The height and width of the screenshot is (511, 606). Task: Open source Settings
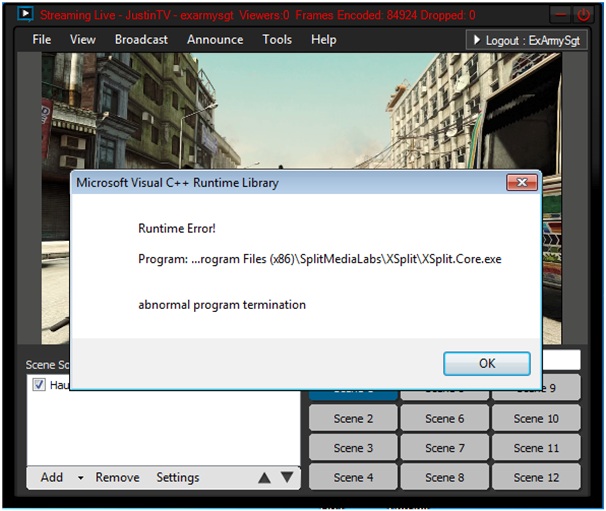178,478
